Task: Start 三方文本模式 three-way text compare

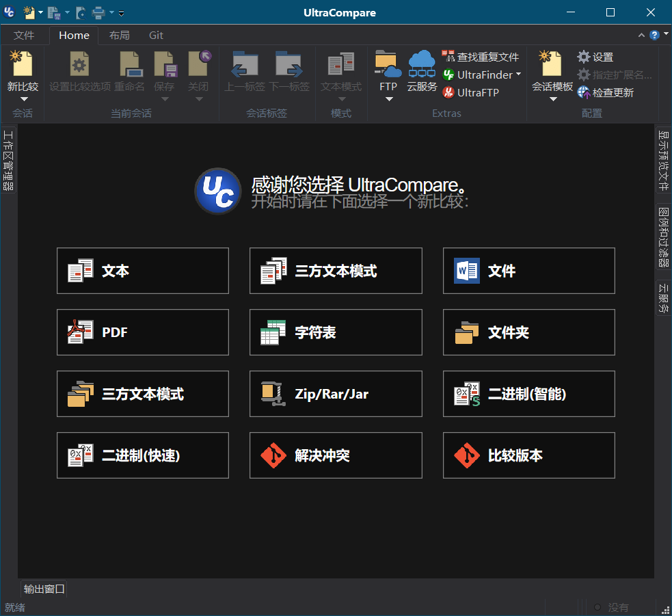Action: pos(336,271)
